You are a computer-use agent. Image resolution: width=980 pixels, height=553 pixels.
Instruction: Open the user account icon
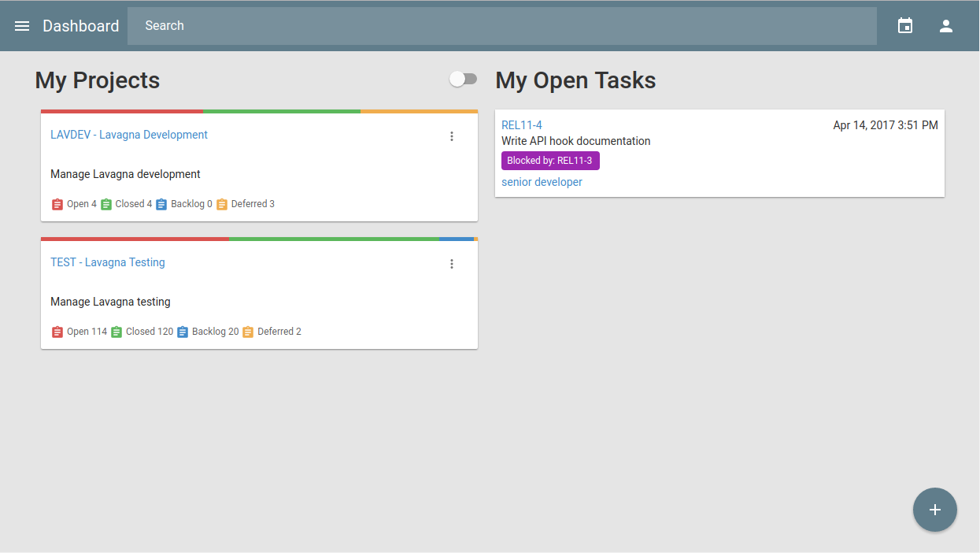tap(946, 26)
